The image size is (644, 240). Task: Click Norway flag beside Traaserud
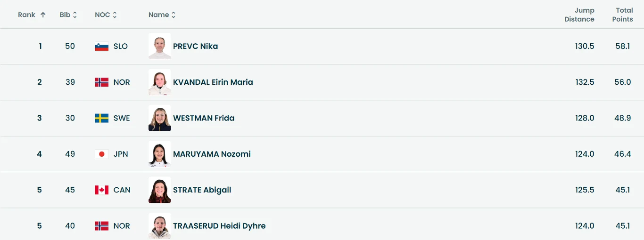pos(102,226)
